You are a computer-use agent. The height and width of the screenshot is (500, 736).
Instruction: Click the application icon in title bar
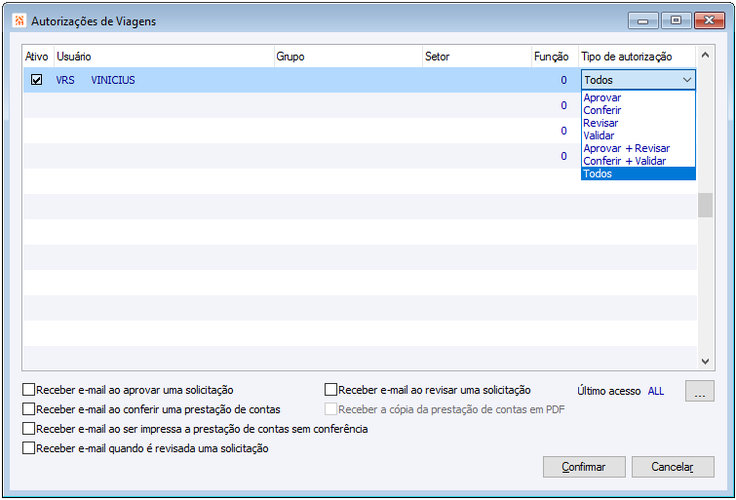pyautogui.click(x=19, y=21)
